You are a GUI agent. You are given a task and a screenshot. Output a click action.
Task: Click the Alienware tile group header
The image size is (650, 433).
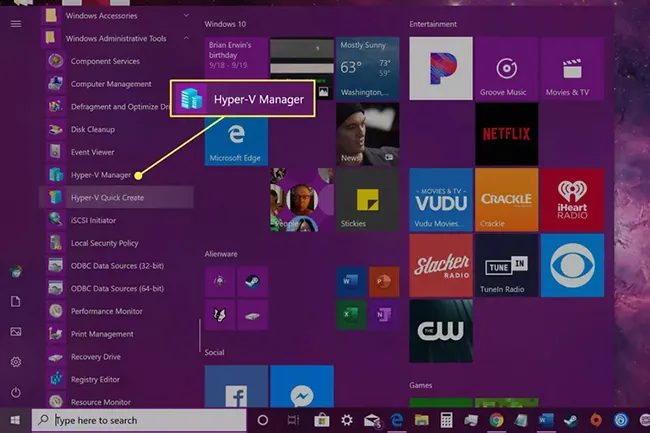pos(221,254)
